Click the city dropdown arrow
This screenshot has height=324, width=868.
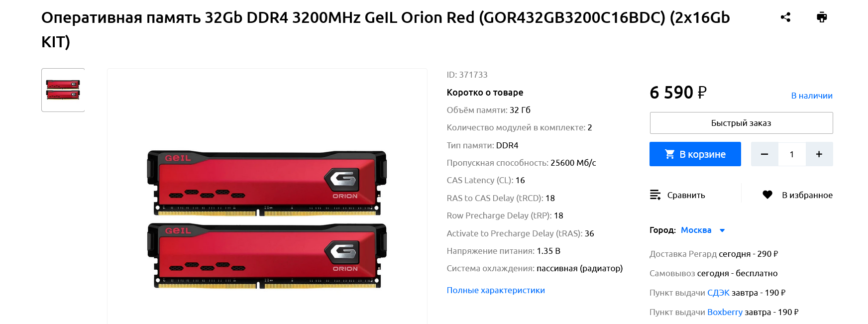pos(722,230)
